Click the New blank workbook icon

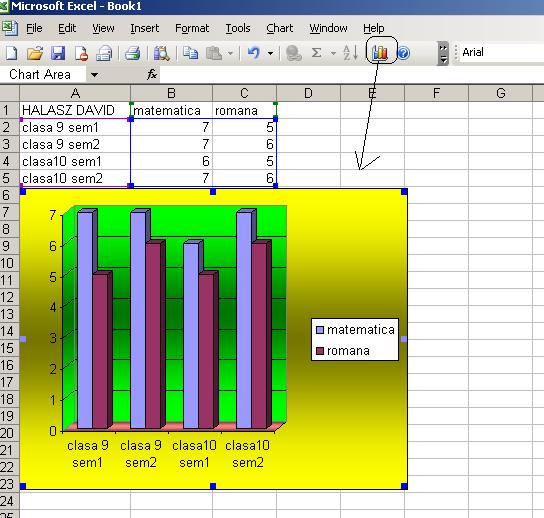11,53
